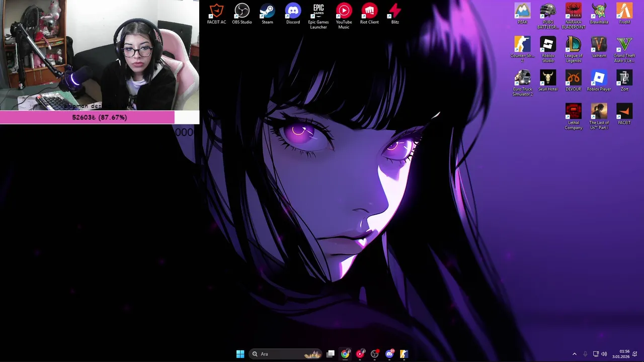This screenshot has height=362, width=644.
Task: Select the Valheim desktop icon
Action: coord(599,47)
